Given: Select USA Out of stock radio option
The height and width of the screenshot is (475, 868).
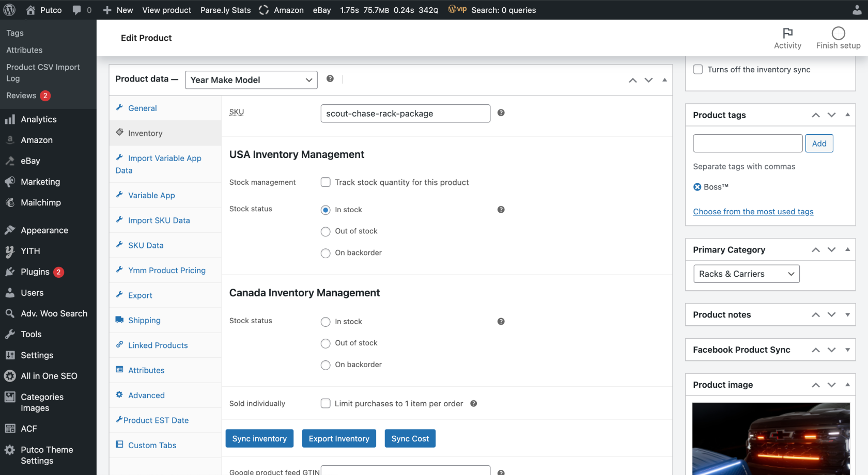Looking at the screenshot, I should (326, 232).
